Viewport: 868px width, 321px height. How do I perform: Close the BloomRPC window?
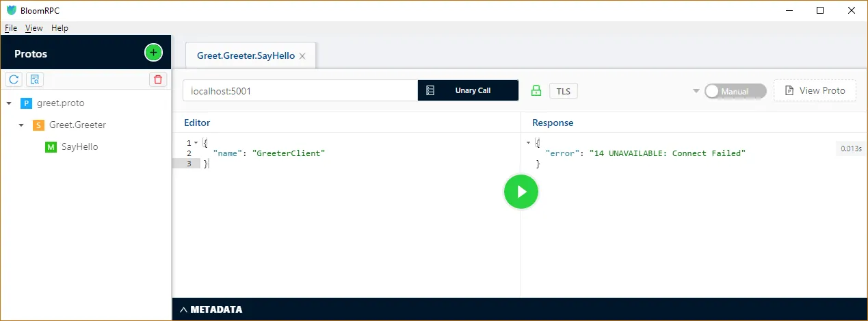(x=852, y=10)
